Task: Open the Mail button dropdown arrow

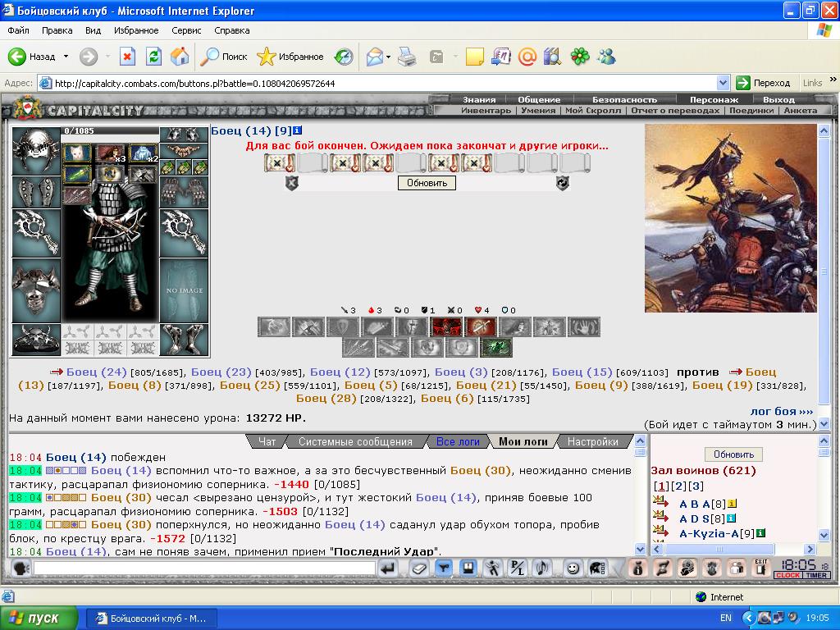Action: click(388, 57)
